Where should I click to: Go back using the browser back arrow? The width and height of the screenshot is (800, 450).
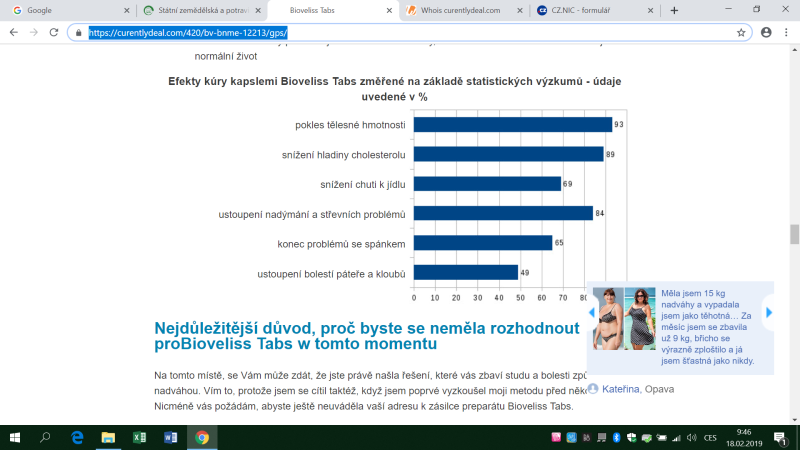(14, 33)
